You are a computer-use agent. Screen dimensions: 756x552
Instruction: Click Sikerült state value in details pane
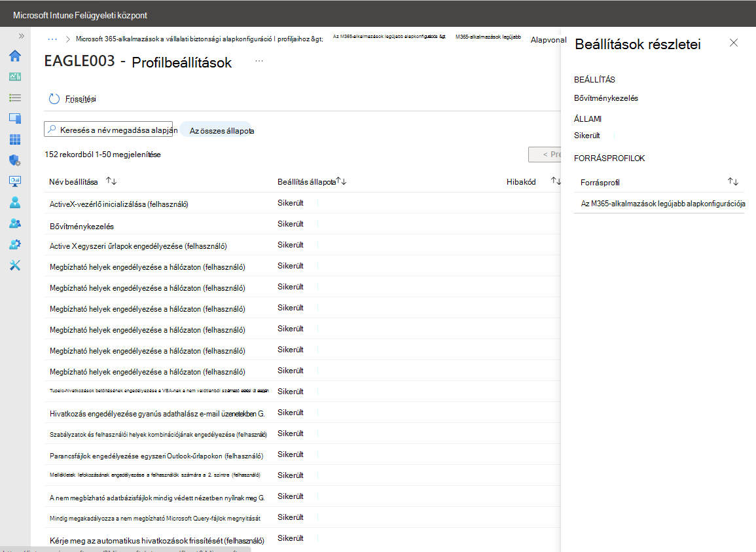point(586,136)
